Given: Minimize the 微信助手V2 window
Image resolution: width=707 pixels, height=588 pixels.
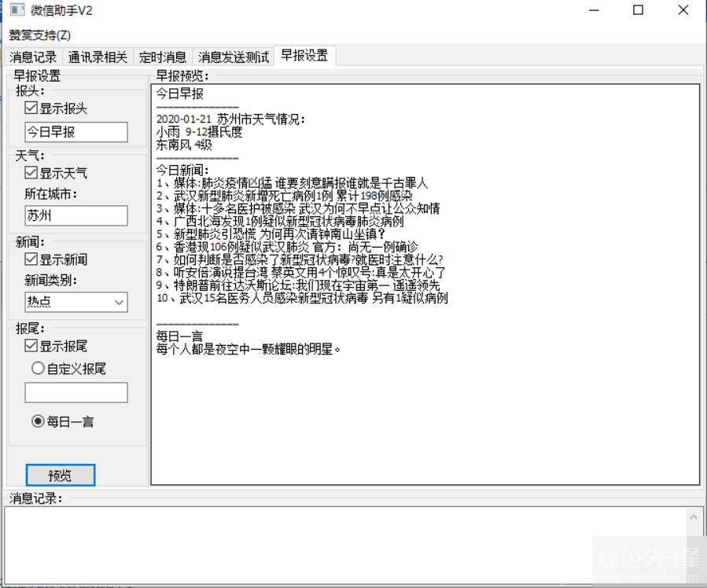Looking at the screenshot, I should [594, 10].
